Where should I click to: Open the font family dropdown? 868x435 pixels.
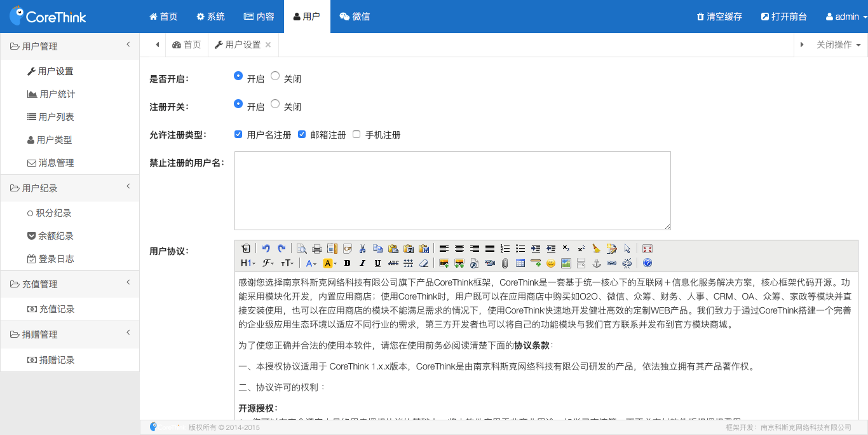coord(268,263)
